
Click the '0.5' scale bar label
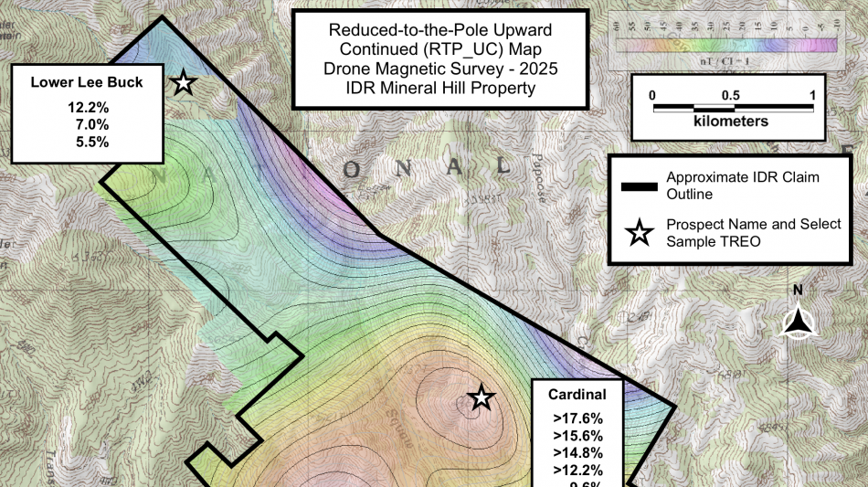click(731, 95)
